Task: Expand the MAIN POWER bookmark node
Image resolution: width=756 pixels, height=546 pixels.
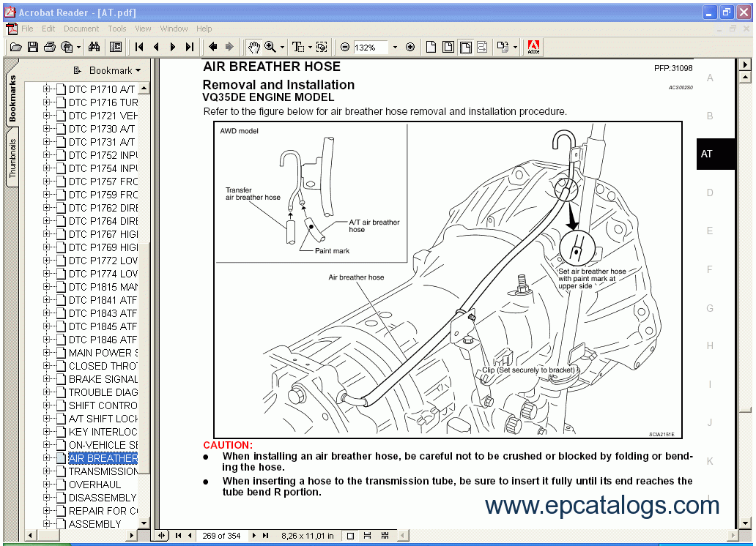Action: [x=47, y=353]
